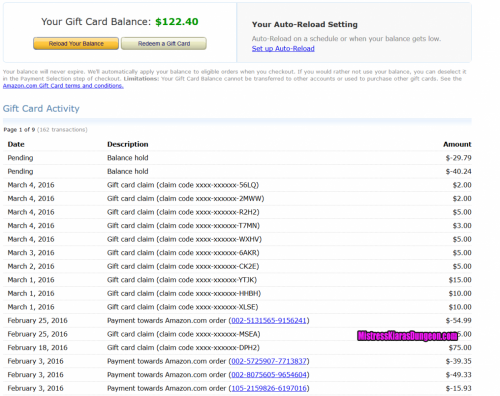Click the $75.00 amount for February 18

click(x=460, y=348)
